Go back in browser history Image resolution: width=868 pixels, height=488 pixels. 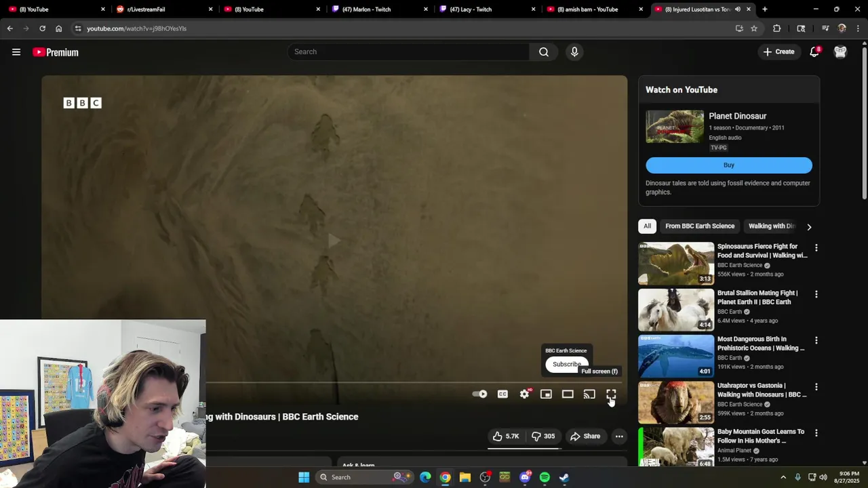point(10,28)
